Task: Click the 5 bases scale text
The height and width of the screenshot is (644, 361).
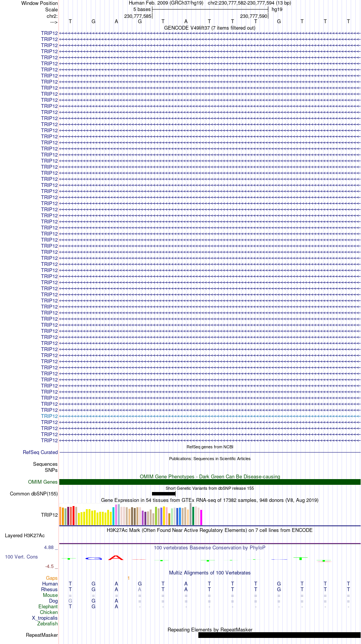Action: click(142, 9)
